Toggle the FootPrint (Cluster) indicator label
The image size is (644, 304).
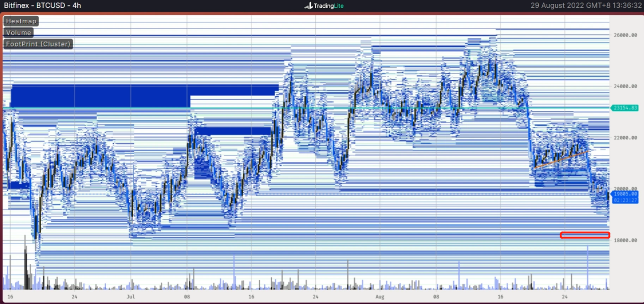[x=38, y=44]
